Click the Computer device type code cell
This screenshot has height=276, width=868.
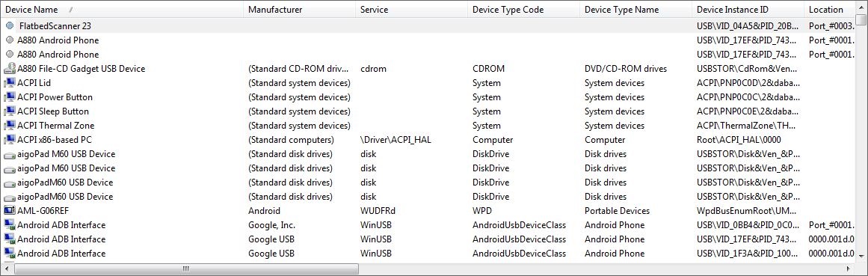[493, 140]
